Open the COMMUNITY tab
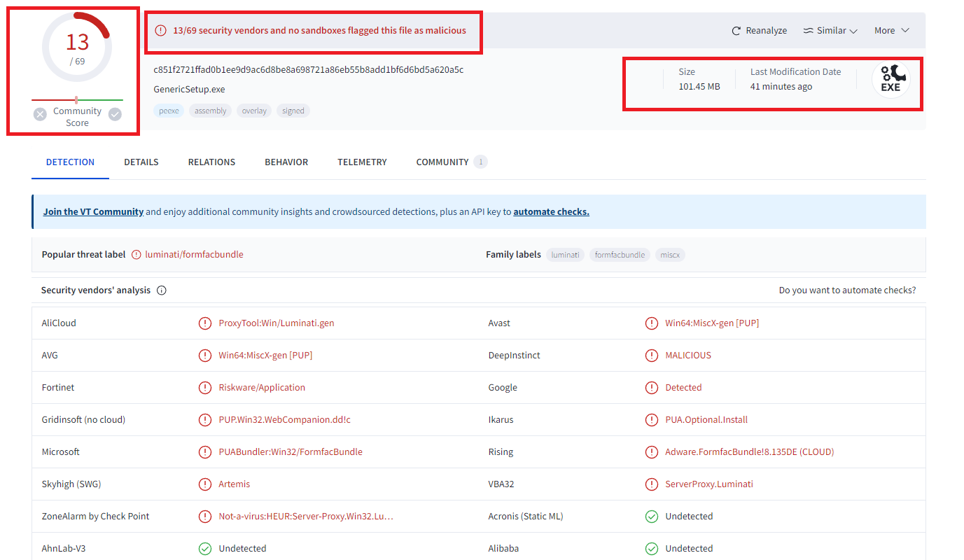The width and height of the screenshot is (964, 560). 452,162
